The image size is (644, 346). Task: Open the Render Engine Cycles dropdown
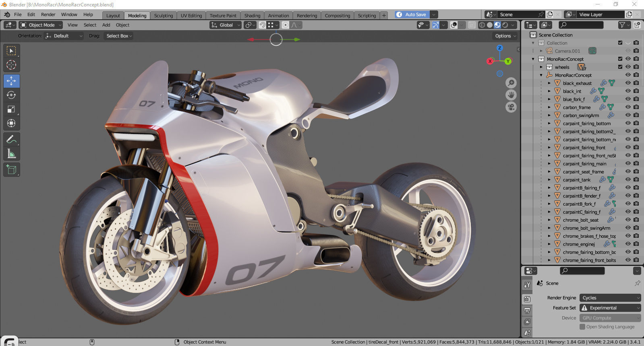(x=610, y=298)
